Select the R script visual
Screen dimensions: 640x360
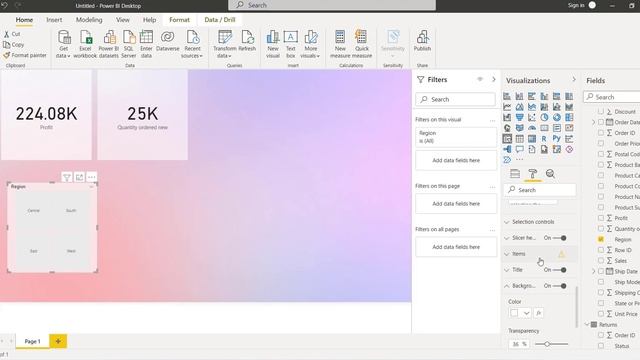(x=544, y=139)
